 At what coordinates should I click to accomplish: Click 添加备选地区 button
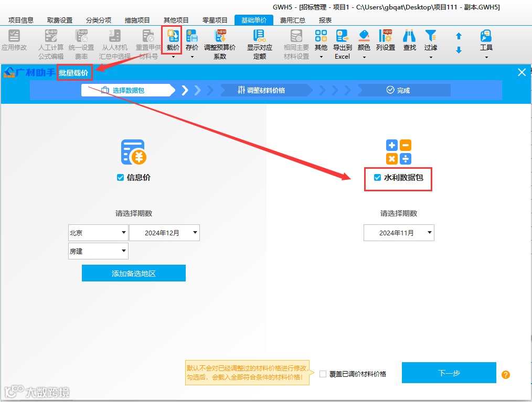(134, 273)
